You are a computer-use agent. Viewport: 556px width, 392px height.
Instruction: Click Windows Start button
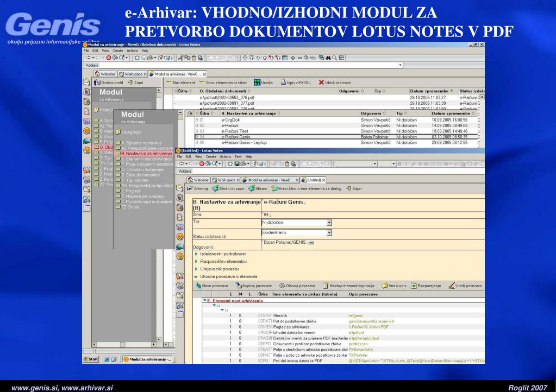point(91,359)
